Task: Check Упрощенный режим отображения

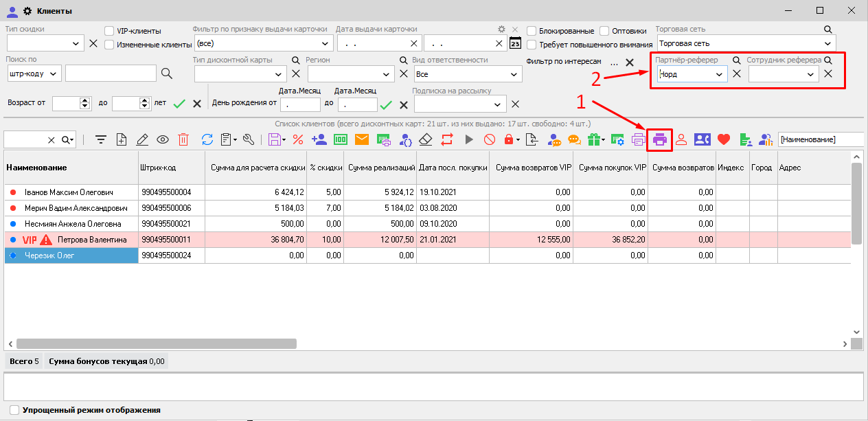Action: (x=14, y=410)
